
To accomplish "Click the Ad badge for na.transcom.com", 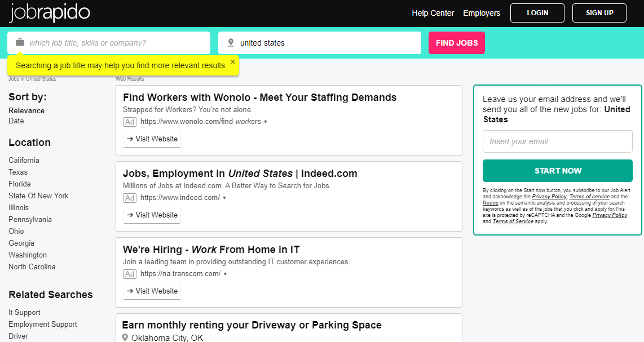I will pos(130,274).
